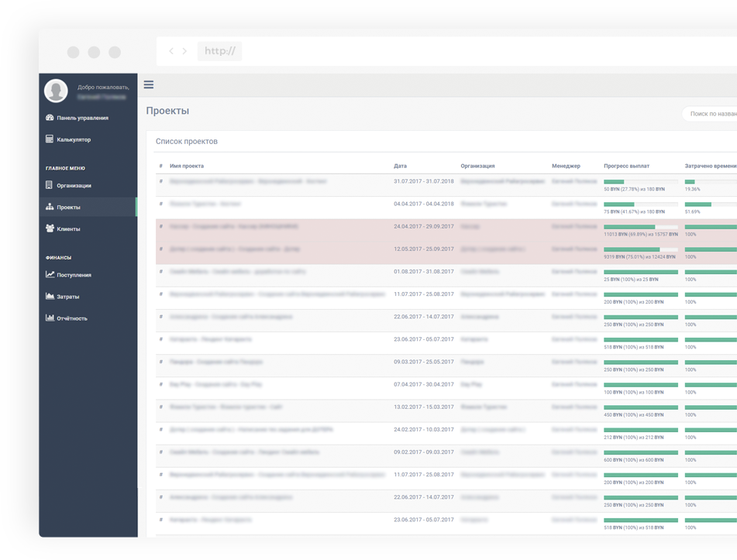Click # link in 31.07.2017 row
The height and width of the screenshot is (560, 737).
[160, 181]
